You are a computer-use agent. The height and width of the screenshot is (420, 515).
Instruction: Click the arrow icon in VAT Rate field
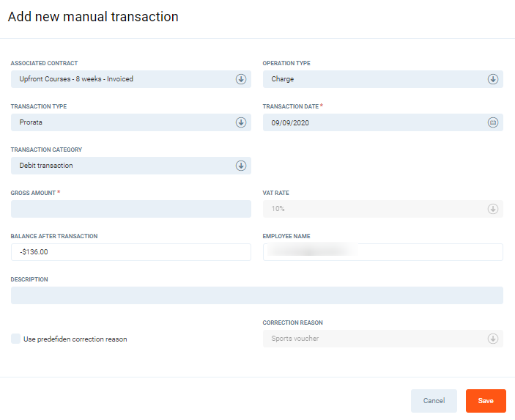click(x=492, y=209)
